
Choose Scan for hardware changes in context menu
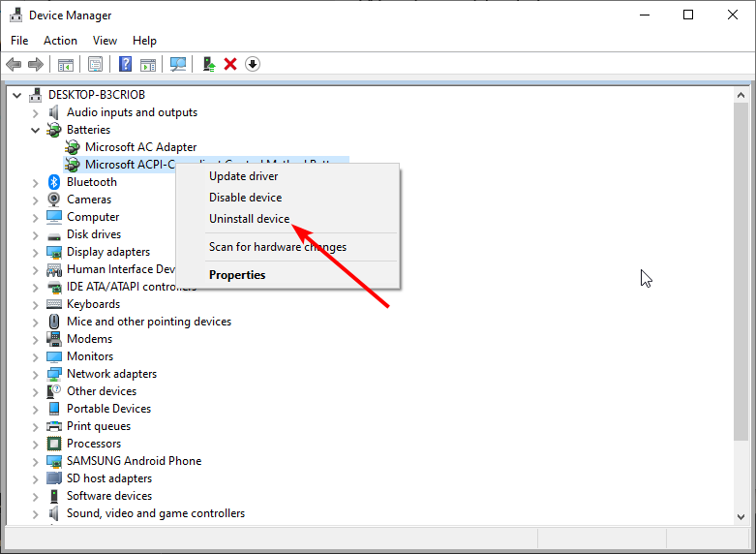pos(287,247)
